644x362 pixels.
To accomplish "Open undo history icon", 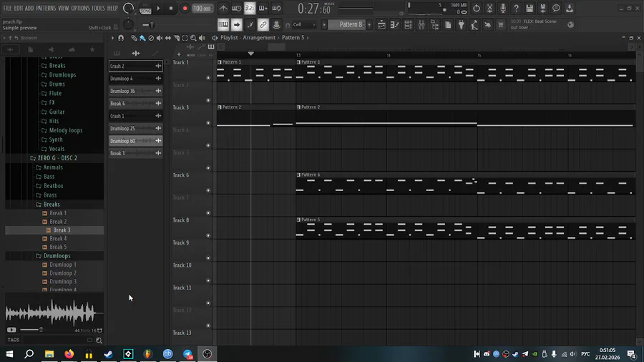I will pos(477,8).
